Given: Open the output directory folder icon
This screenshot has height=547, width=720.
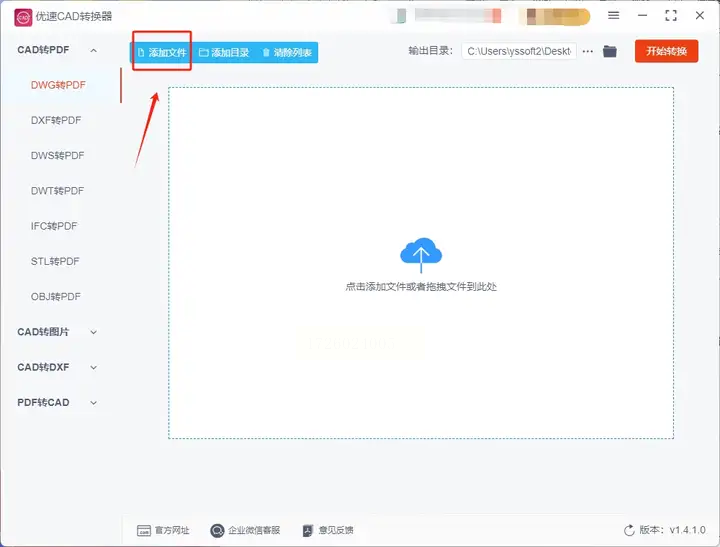Looking at the screenshot, I should [x=610, y=51].
